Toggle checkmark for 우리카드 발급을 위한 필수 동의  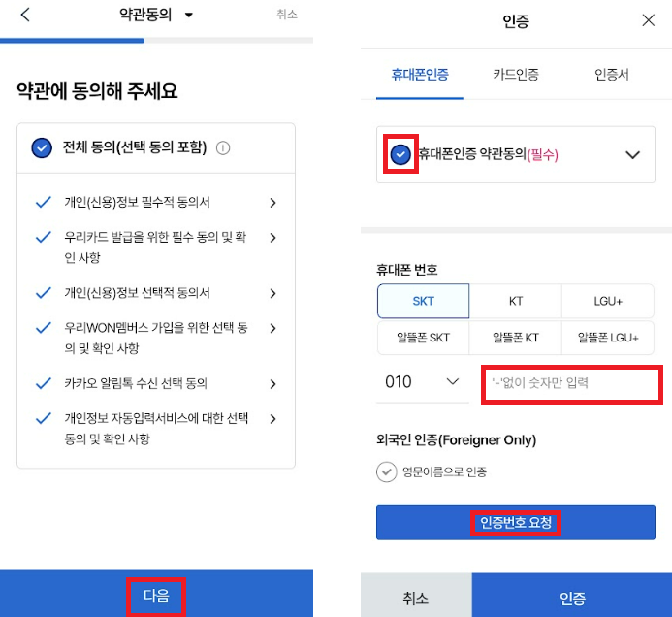click(44, 237)
